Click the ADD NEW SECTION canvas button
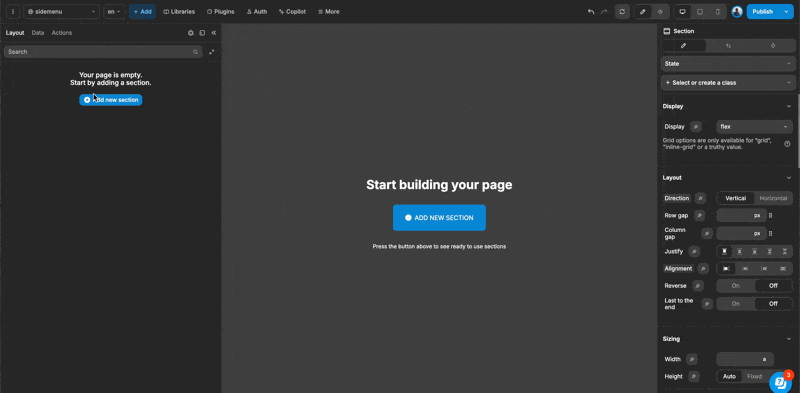This screenshot has height=393, width=800. (x=439, y=217)
